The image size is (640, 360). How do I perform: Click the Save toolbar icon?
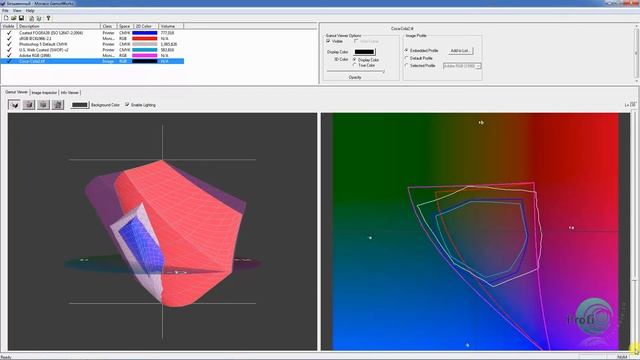coord(21,18)
